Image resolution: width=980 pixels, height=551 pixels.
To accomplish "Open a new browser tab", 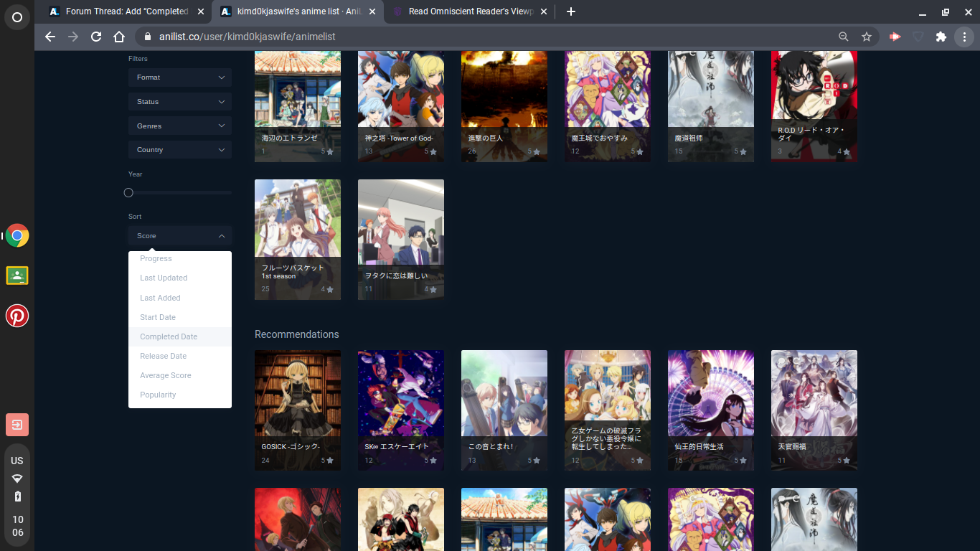I will click(x=570, y=11).
